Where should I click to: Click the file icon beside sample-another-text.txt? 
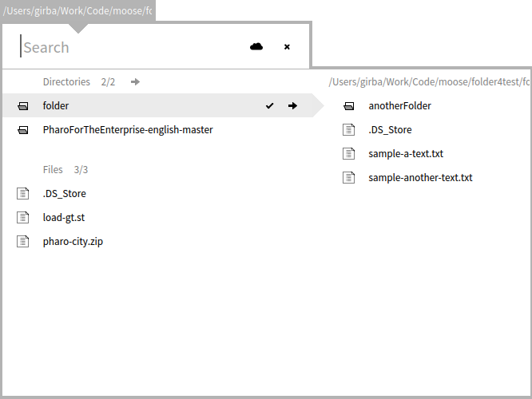(349, 177)
